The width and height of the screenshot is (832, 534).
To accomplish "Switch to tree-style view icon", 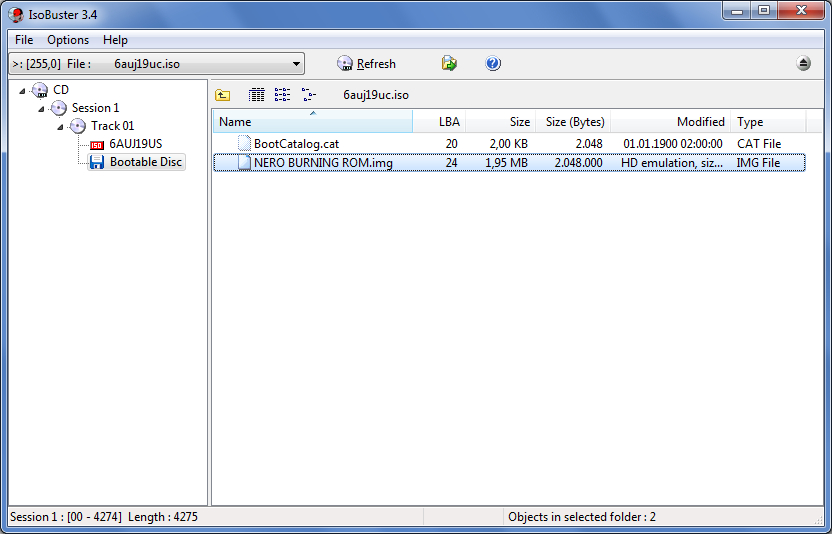I will pos(309,95).
